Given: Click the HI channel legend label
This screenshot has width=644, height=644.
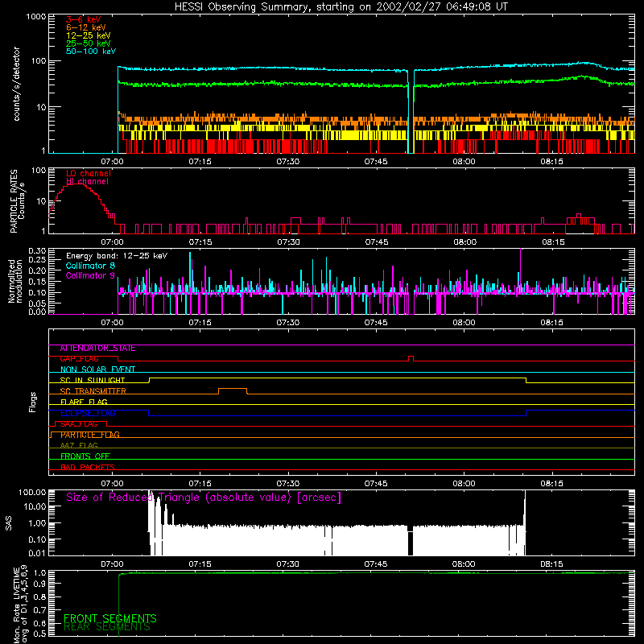Looking at the screenshot, I should pyautogui.click(x=87, y=182).
